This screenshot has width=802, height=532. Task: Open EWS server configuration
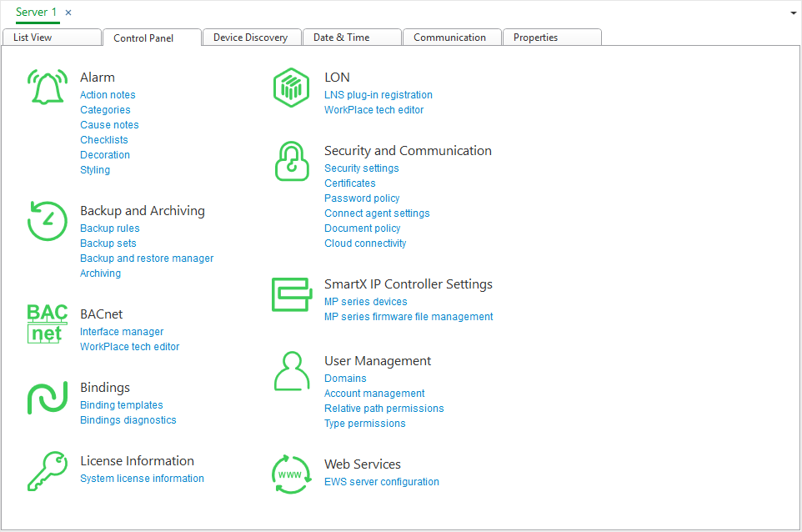pyautogui.click(x=382, y=482)
